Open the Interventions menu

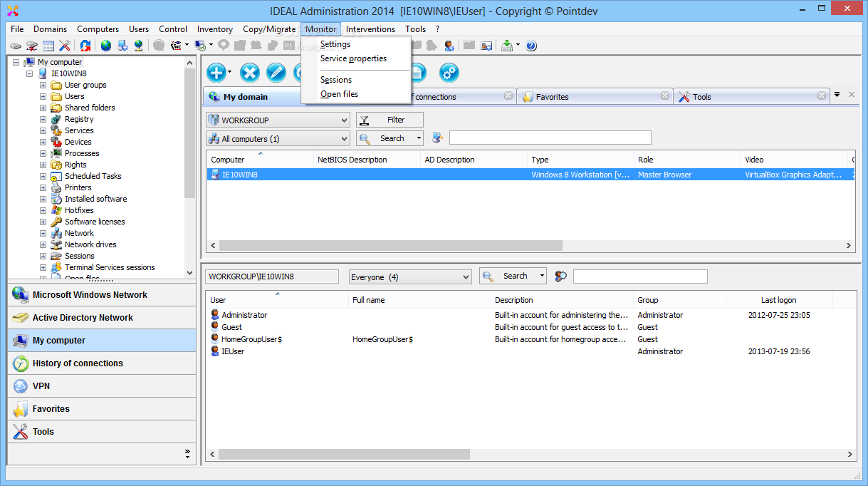pos(370,29)
